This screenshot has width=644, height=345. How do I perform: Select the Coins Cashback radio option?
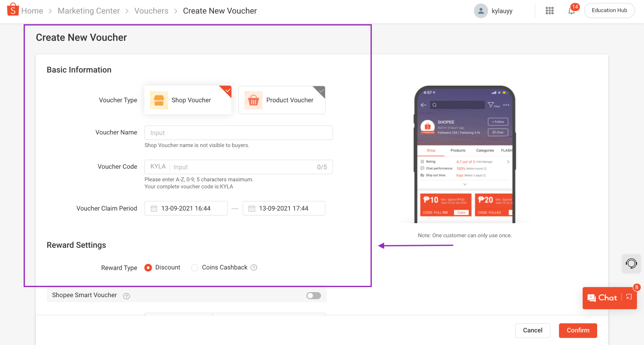[x=195, y=268]
